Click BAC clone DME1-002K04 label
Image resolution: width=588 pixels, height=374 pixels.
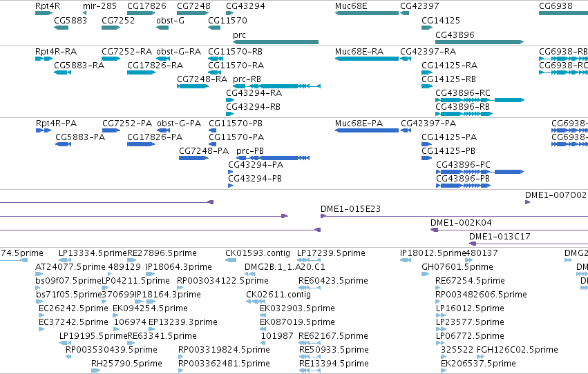click(x=461, y=223)
